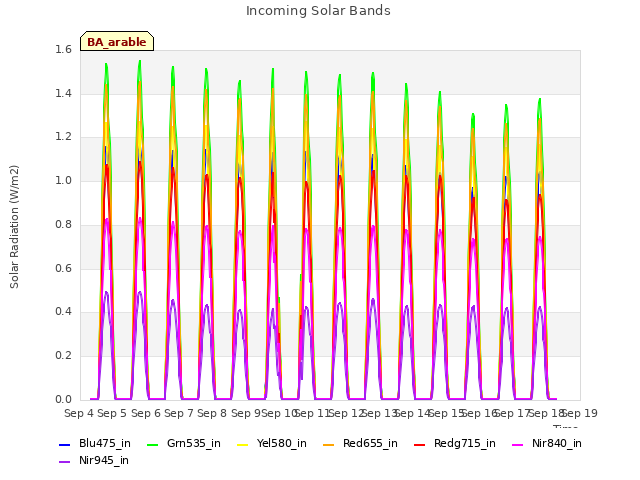Screen dimensions: 640x480
Task: Click the 1.0 y-axis tick label
Action: (63, 181)
